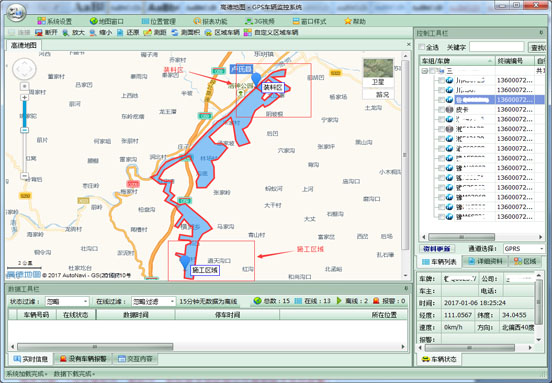Open the 通道选择 GPRS dropdown
Viewport: 552px width, 383px height.
[524, 249]
